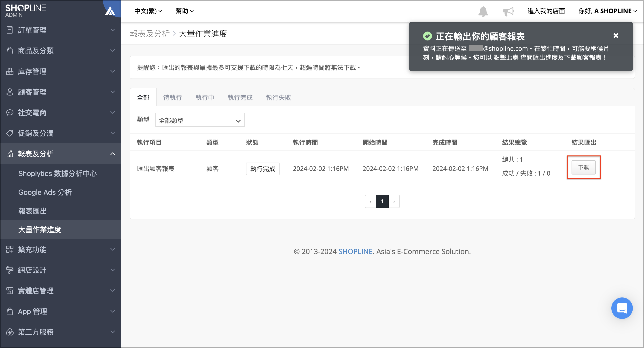644x348 pixels.
Task: Click the inventory boxes icon
Action: (10, 71)
